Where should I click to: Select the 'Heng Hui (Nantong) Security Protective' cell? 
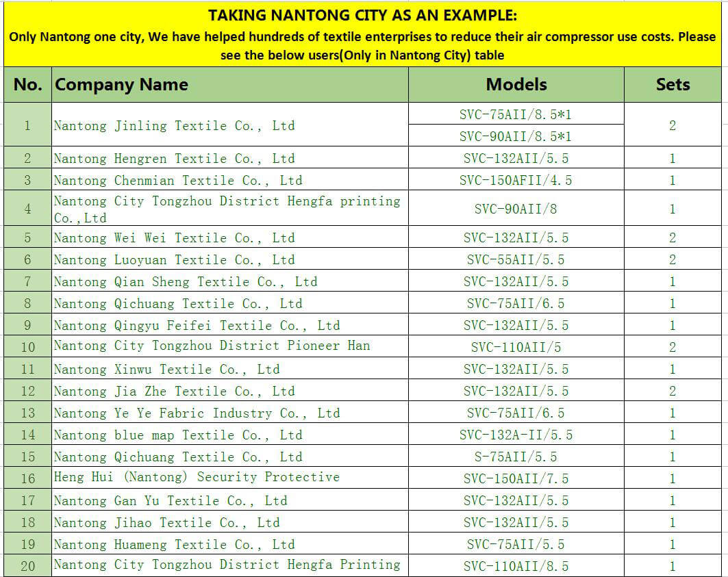(230, 478)
